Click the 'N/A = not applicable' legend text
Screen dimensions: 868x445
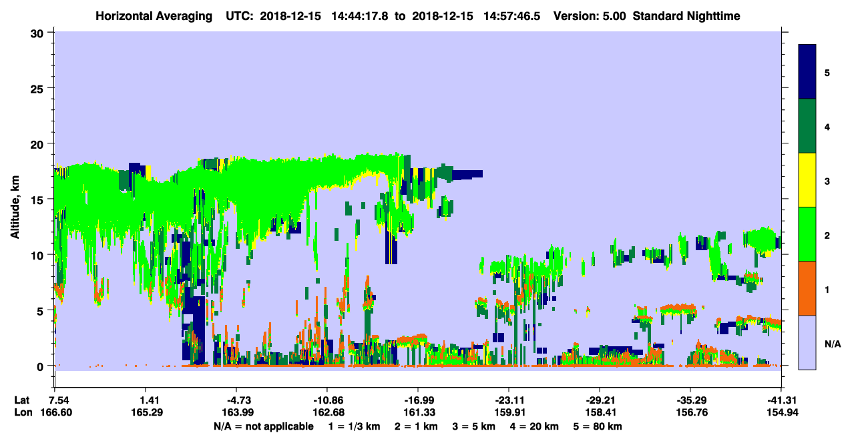263,426
